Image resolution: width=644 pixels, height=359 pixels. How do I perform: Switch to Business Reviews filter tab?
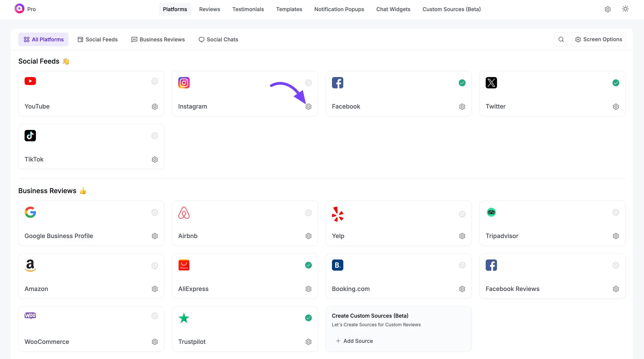click(x=158, y=39)
